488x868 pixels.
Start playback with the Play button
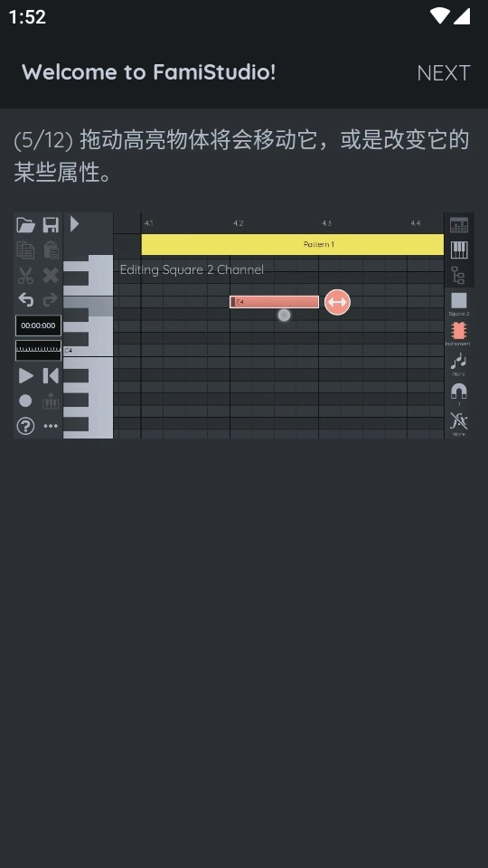pos(25,376)
